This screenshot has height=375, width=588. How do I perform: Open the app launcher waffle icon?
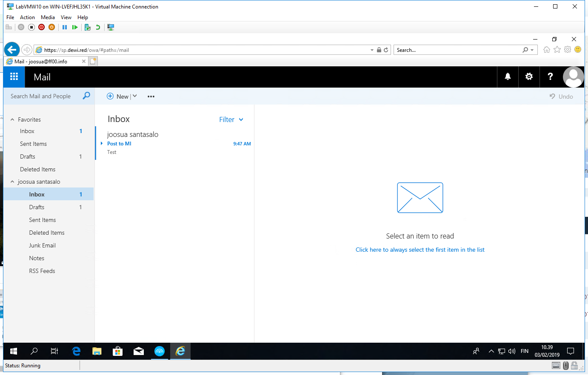(14, 77)
